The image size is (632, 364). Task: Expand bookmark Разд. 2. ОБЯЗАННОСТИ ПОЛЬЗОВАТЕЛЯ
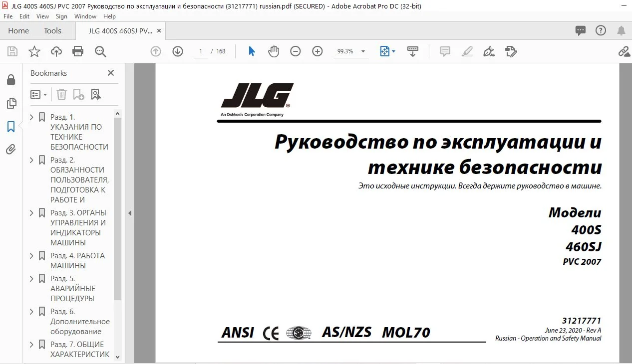click(31, 160)
